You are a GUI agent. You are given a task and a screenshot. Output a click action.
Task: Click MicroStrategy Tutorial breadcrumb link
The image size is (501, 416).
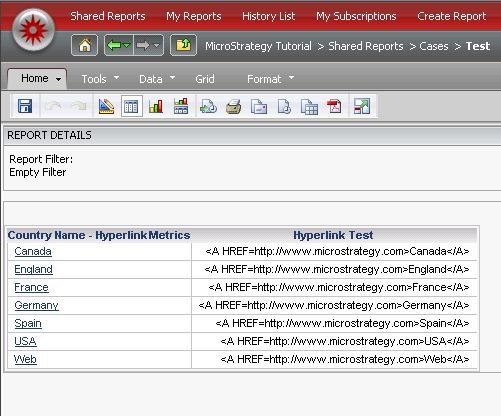[x=258, y=46]
